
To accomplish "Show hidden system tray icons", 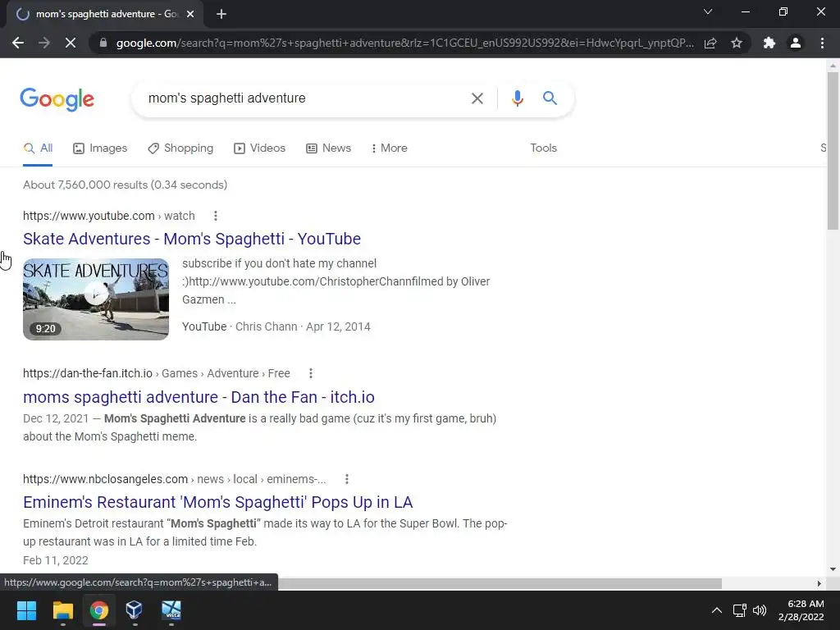I will [716, 610].
